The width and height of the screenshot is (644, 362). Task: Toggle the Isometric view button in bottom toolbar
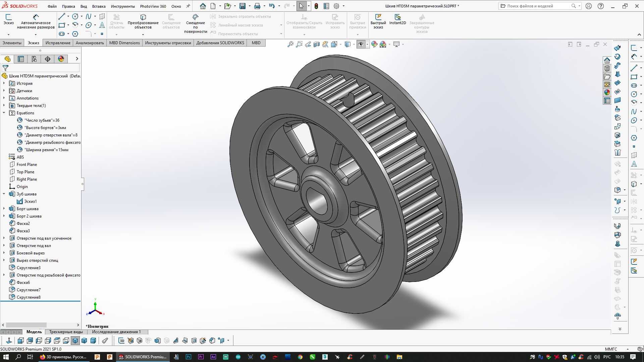[75, 341]
